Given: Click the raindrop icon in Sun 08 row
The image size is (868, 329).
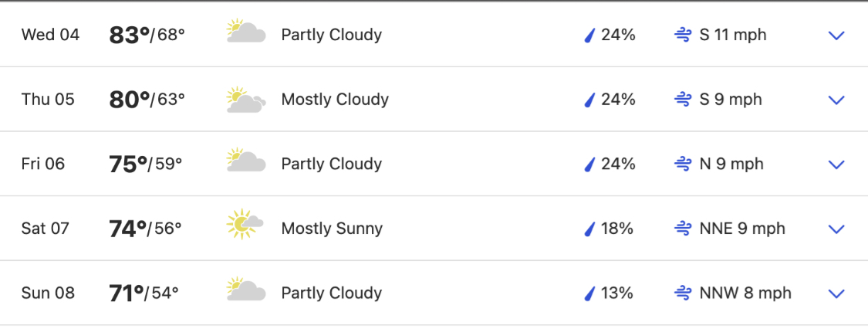Looking at the screenshot, I should point(590,293).
